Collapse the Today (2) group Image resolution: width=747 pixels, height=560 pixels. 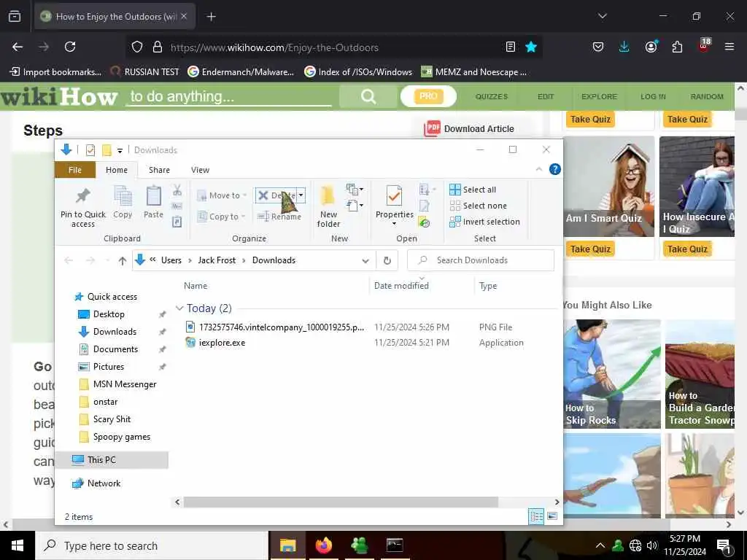(179, 308)
